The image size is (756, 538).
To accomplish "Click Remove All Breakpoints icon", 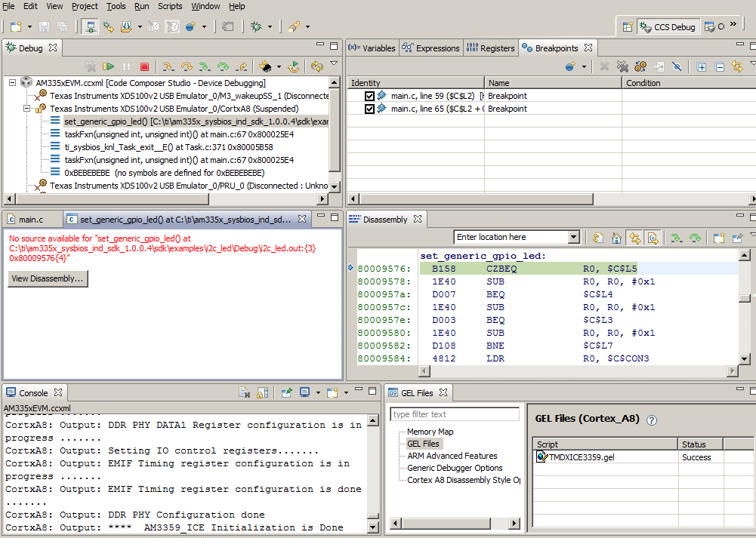I will [x=622, y=67].
